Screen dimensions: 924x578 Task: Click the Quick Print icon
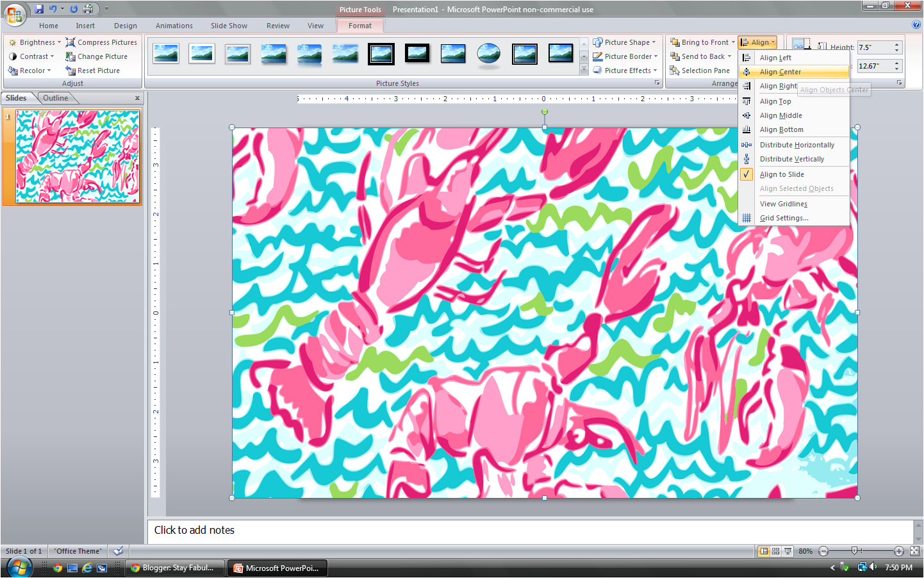click(88, 9)
